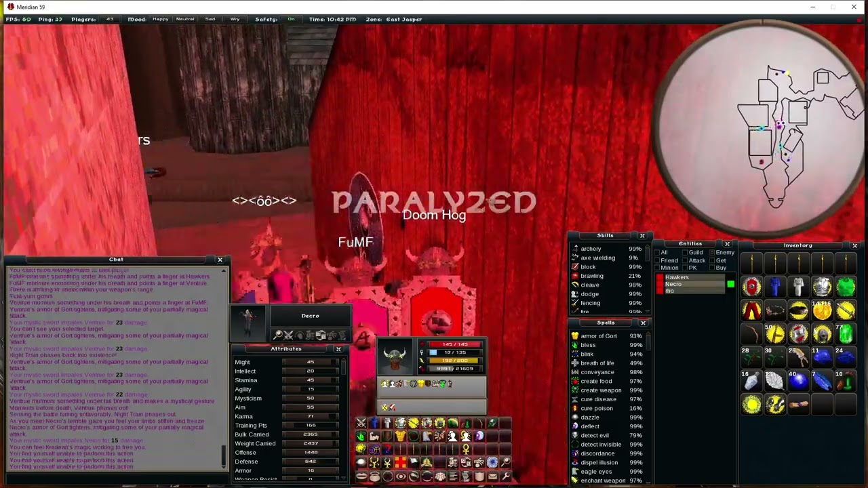The image size is (868, 488).
Task: Click the eagle head icon in action bar
Action: pyautogui.click(x=427, y=436)
